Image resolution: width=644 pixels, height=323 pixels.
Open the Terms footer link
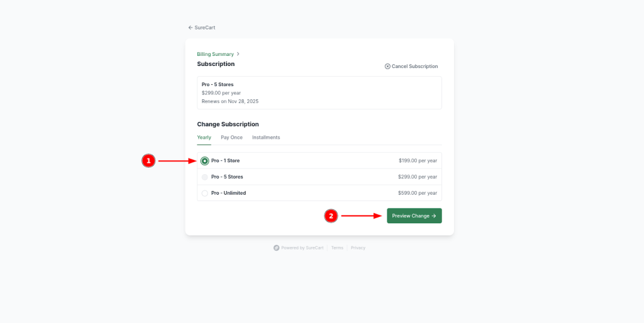click(x=337, y=248)
